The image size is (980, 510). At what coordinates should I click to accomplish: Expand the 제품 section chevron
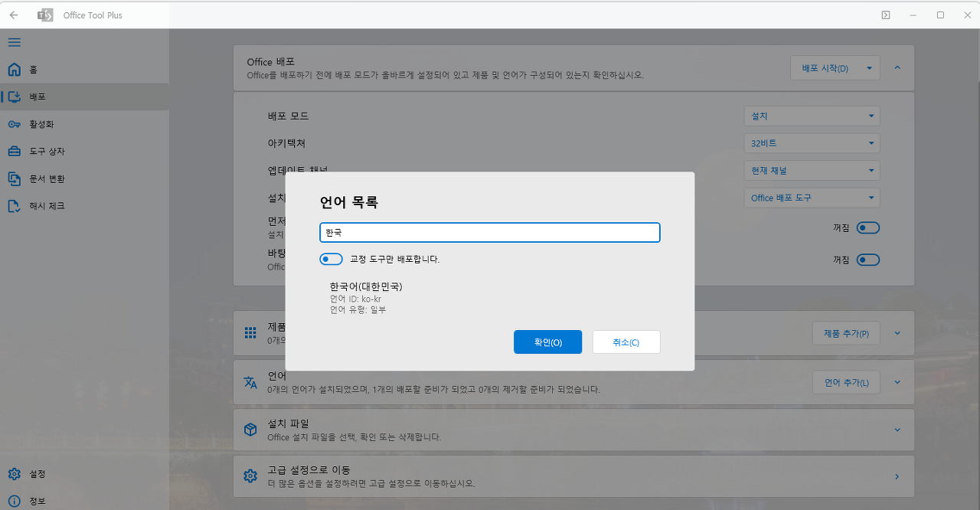[897, 333]
